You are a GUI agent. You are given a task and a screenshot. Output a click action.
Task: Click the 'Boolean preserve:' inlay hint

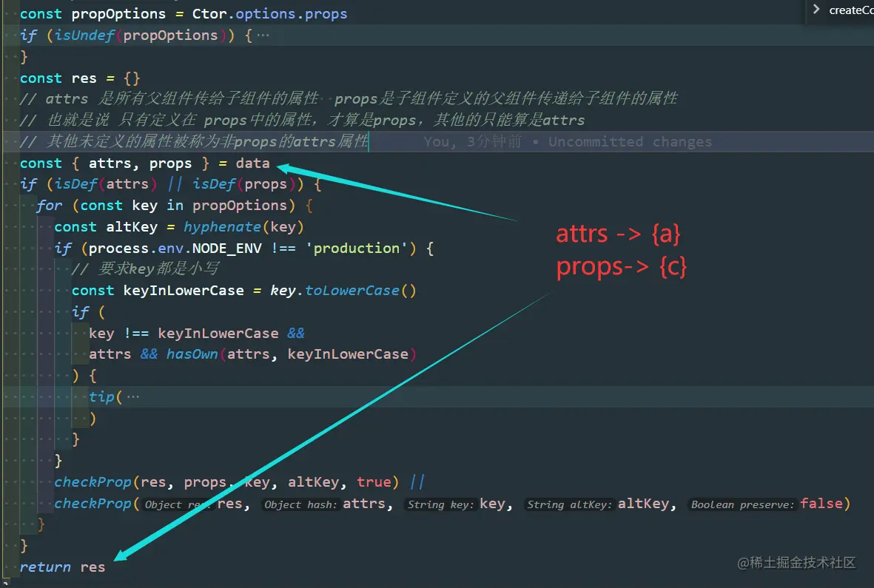click(742, 504)
